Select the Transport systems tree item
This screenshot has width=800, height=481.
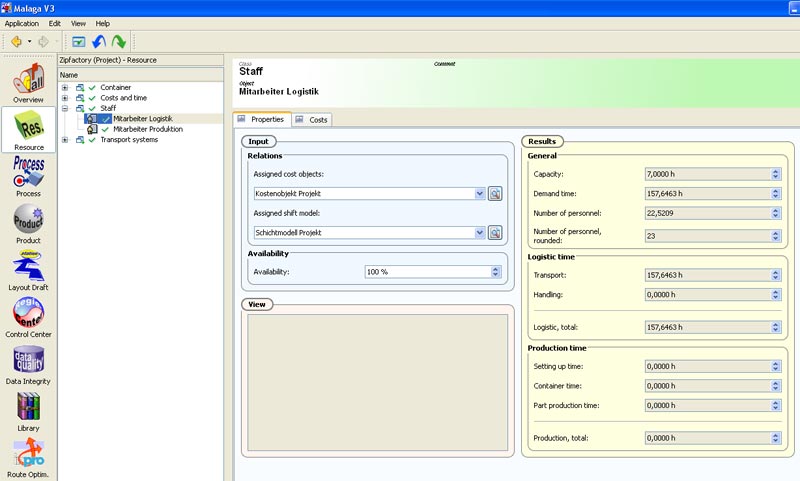point(129,140)
